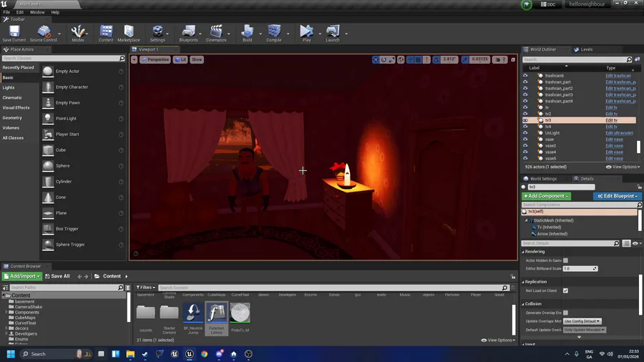Image resolution: width=644 pixels, height=362 pixels.
Task: Open the Marketplace icon
Action: pos(129,33)
